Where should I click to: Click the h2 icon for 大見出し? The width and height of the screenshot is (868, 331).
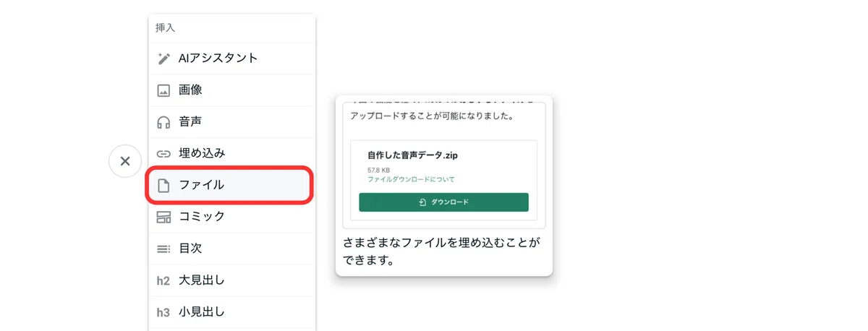point(163,280)
